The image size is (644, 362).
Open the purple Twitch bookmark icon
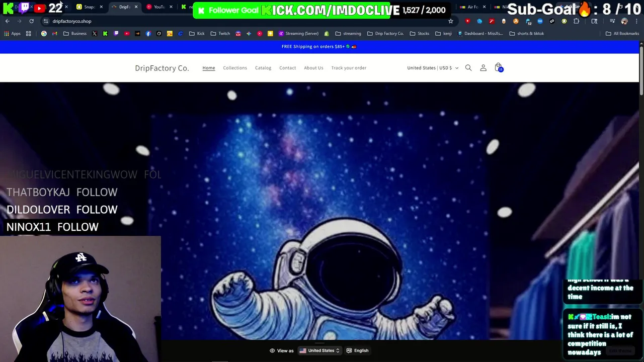(116, 34)
